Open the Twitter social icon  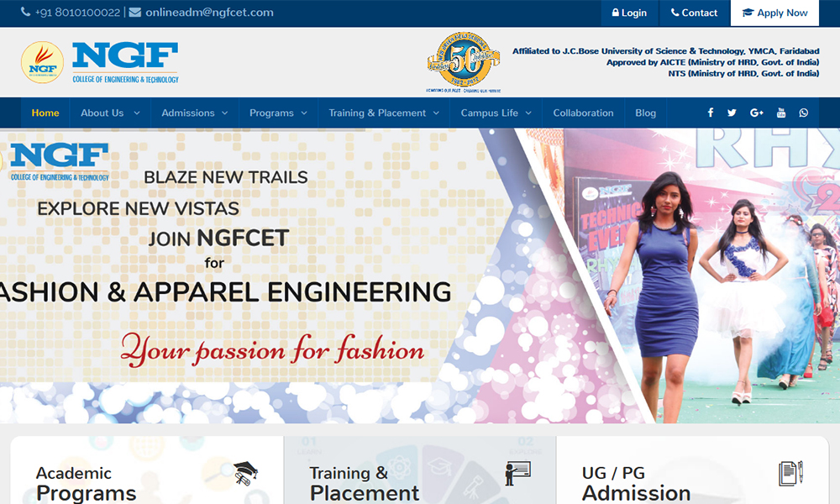click(x=732, y=113)
